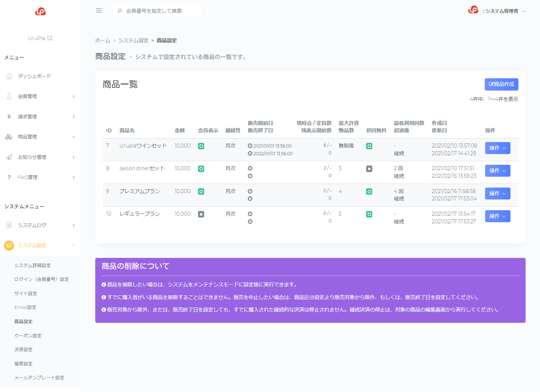Toggle the hamburger menu icon

[99, 11]
